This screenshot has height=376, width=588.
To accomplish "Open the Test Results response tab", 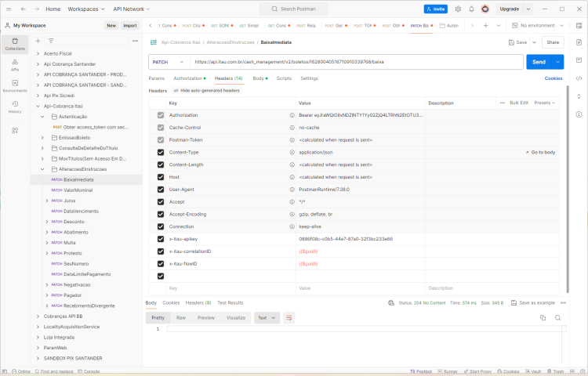I will coord(230,302).
